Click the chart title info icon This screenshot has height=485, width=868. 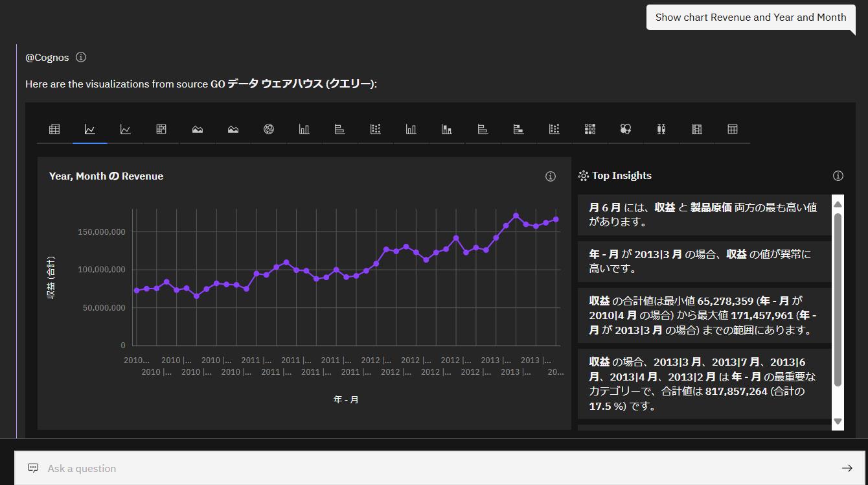550,176
